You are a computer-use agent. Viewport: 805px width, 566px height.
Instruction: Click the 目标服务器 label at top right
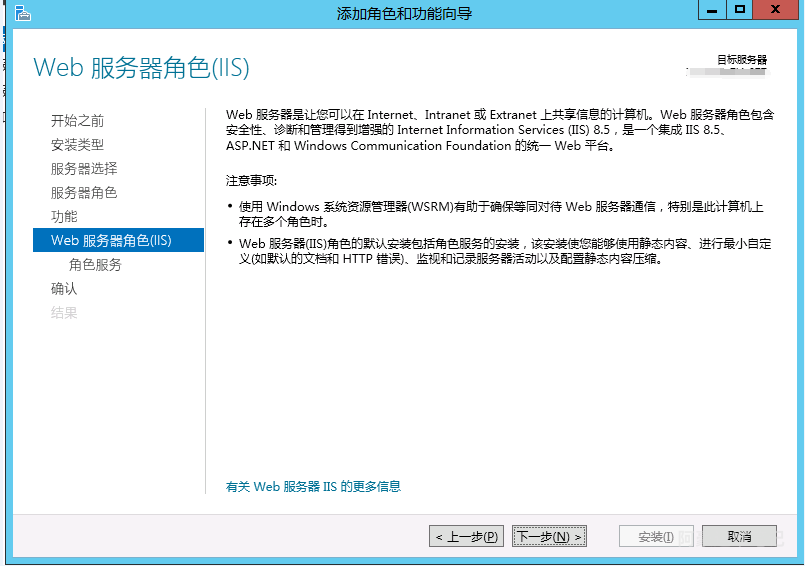tap(741, 60)
